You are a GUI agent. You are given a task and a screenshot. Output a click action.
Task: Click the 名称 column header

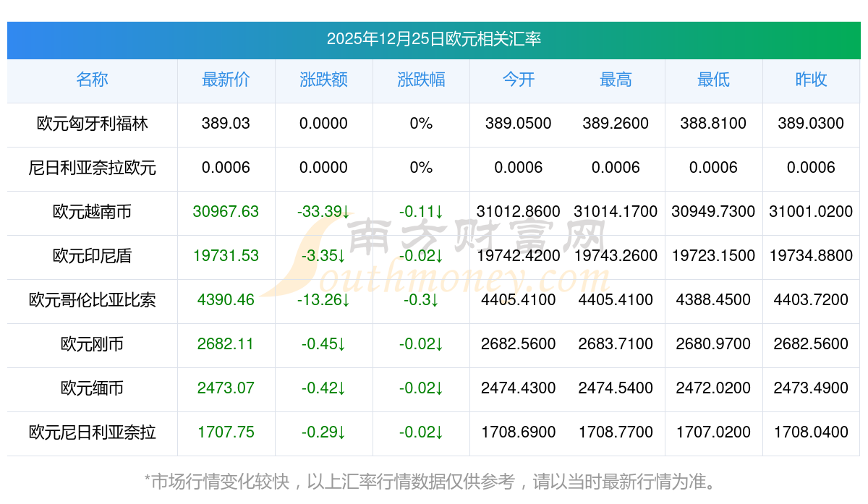pos(92,80)
